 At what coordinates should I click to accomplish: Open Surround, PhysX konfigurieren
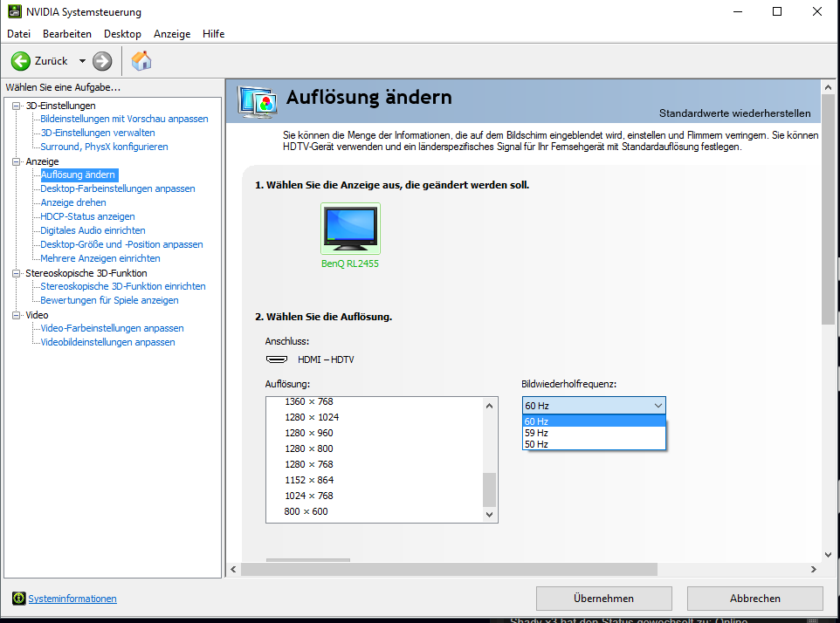tap(105, 147)
